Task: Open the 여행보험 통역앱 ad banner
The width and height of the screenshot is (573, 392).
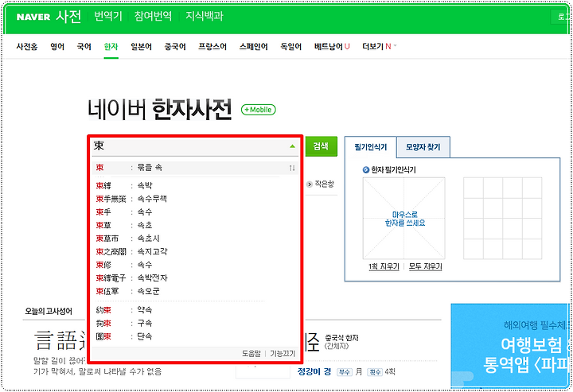Action: click(x=510, y=345)
